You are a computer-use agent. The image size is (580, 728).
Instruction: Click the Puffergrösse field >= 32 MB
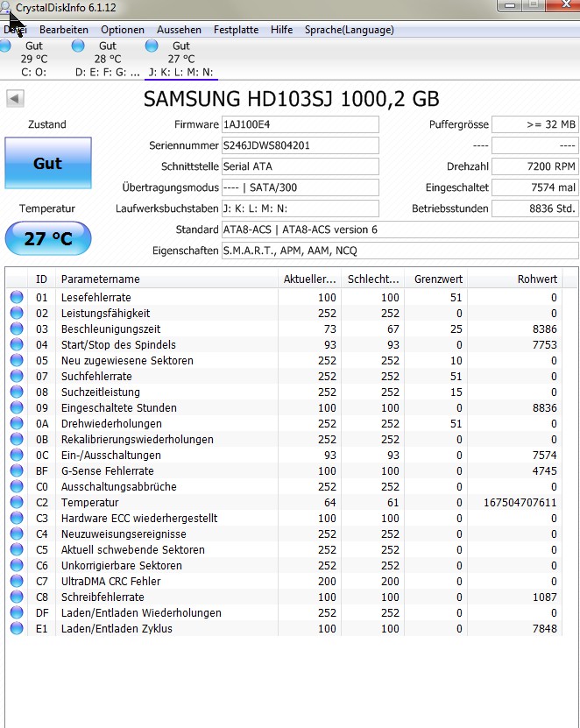[x=535, y=124]
